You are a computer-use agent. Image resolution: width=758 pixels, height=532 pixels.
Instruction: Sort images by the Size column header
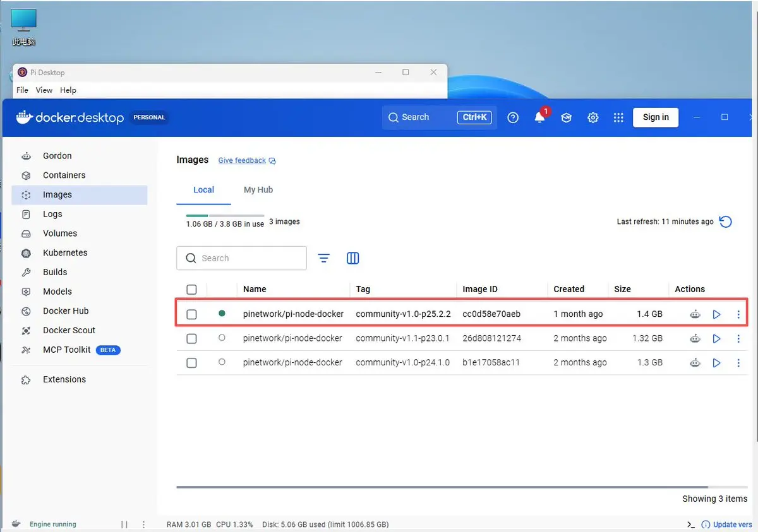(x=622, y=289)
